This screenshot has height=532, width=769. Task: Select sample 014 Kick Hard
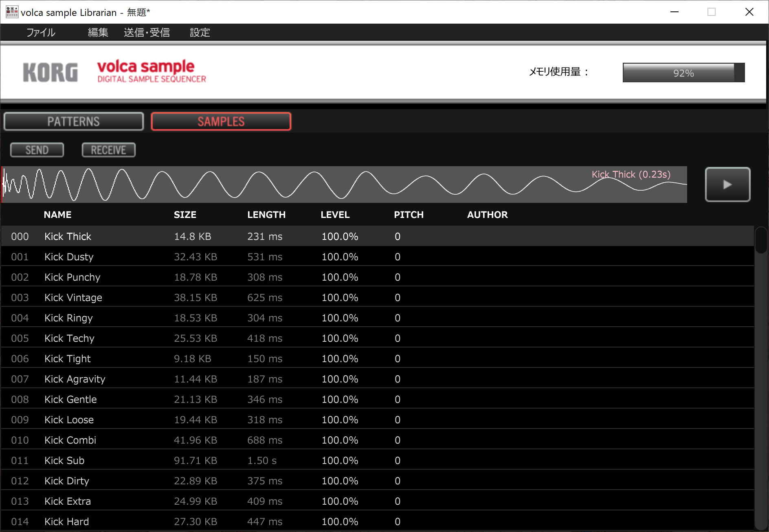point(378,521)
